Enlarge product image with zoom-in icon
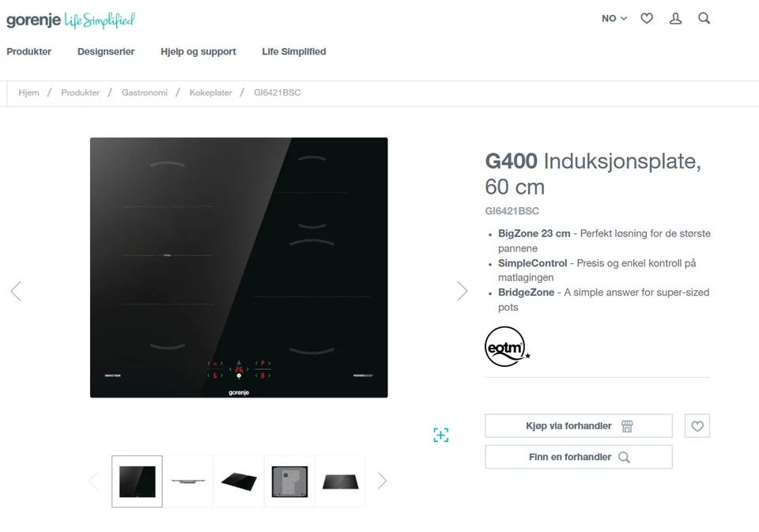The height and width of the screenshot is (532, 759). click(440, 435)
